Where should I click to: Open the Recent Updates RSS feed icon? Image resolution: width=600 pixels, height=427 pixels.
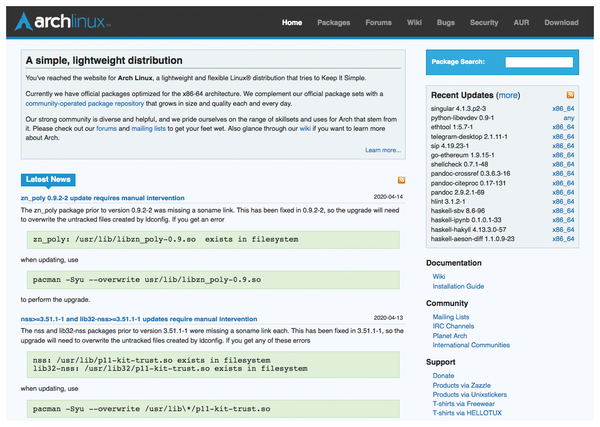570,95
